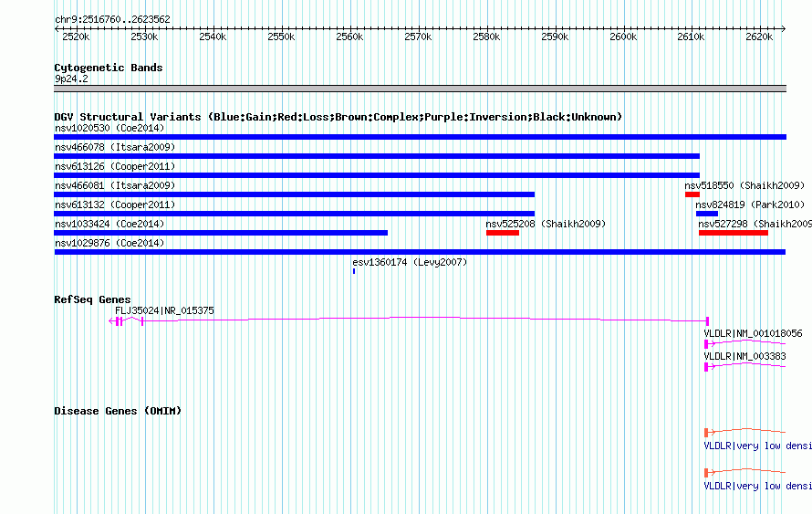Click the nsv518550 (Shaikh2009) label
Screen dimensions: 812x514
744,185
